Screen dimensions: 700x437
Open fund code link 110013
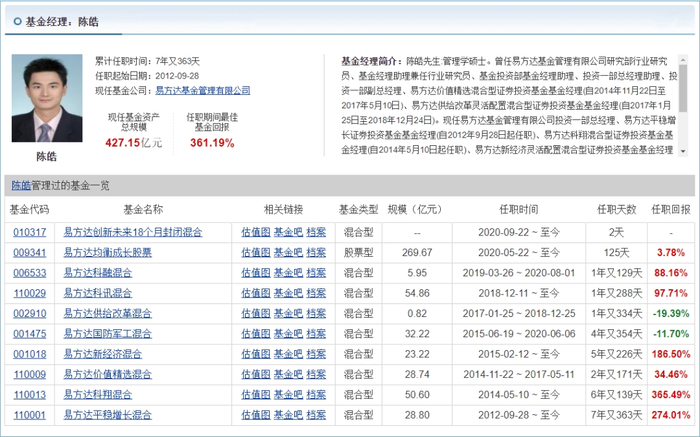click(29, 395)
